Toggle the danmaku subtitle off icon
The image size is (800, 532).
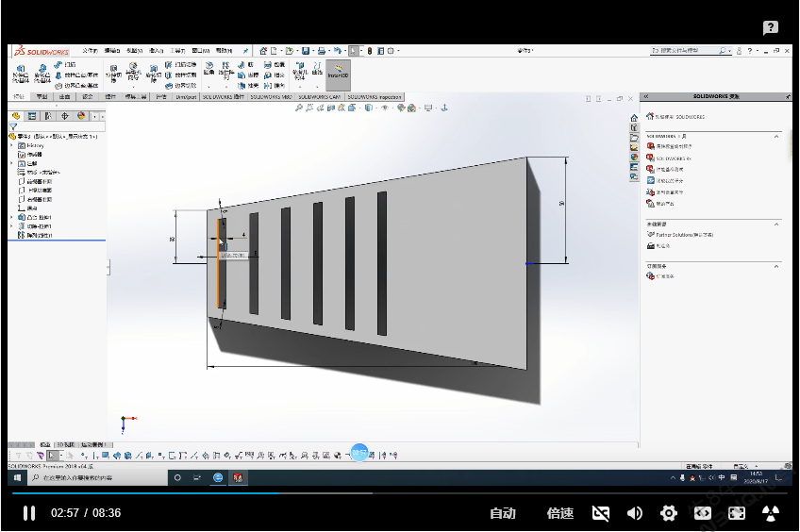[x=601, y=513]
